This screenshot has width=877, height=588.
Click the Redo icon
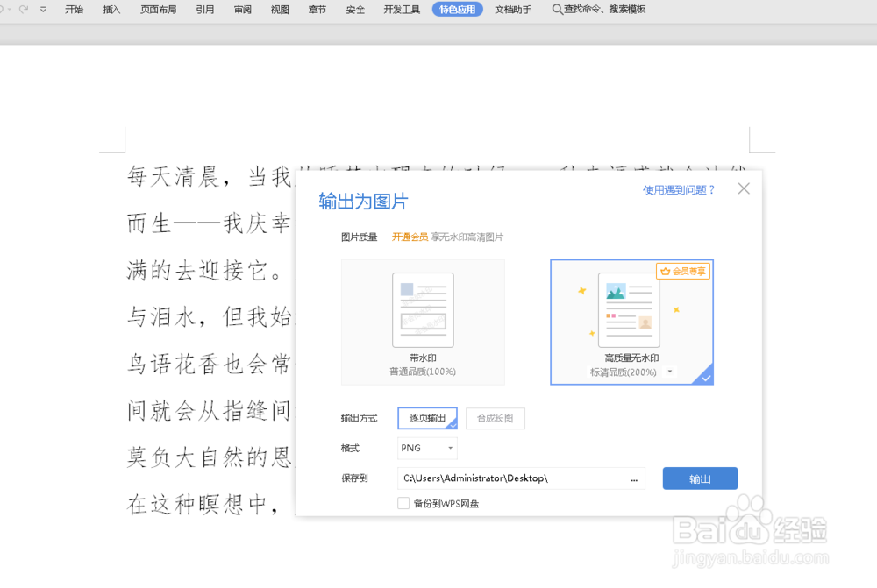click(22, 9)
